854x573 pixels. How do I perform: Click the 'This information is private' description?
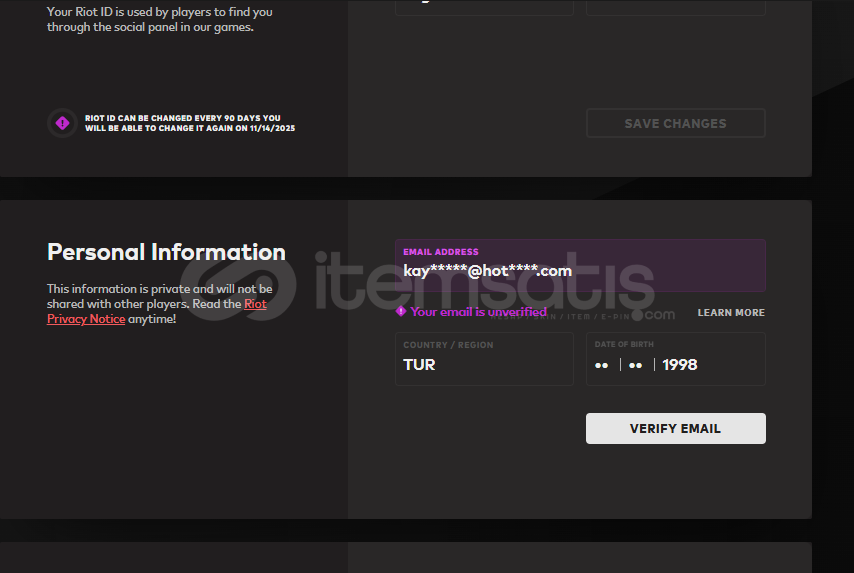[160, 303]
